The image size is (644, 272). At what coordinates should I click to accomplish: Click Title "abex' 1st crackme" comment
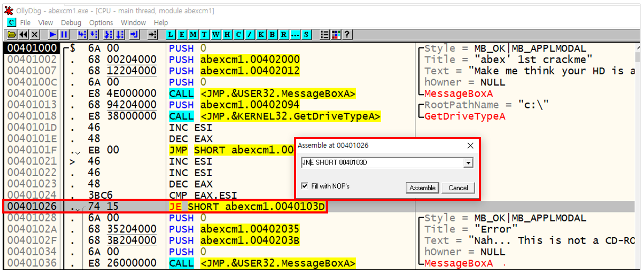(x=508, y=60)
